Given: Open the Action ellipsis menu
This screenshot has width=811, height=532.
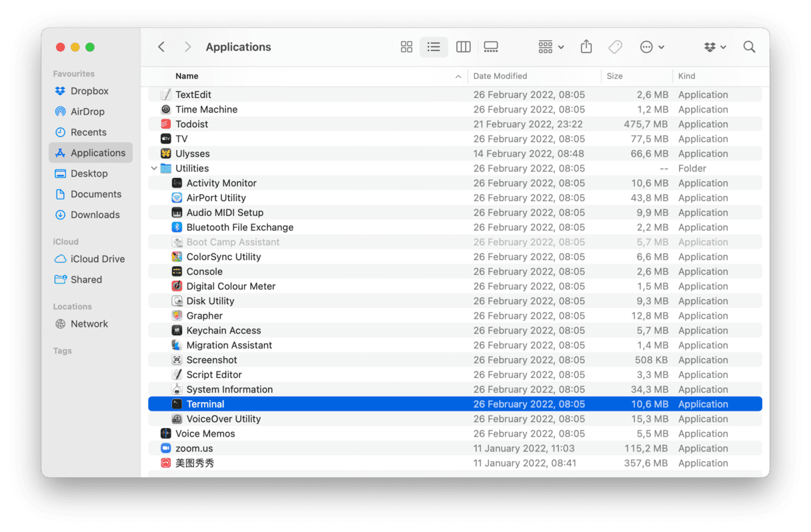Looking at the screenshot, I should [x=652, y=47].
